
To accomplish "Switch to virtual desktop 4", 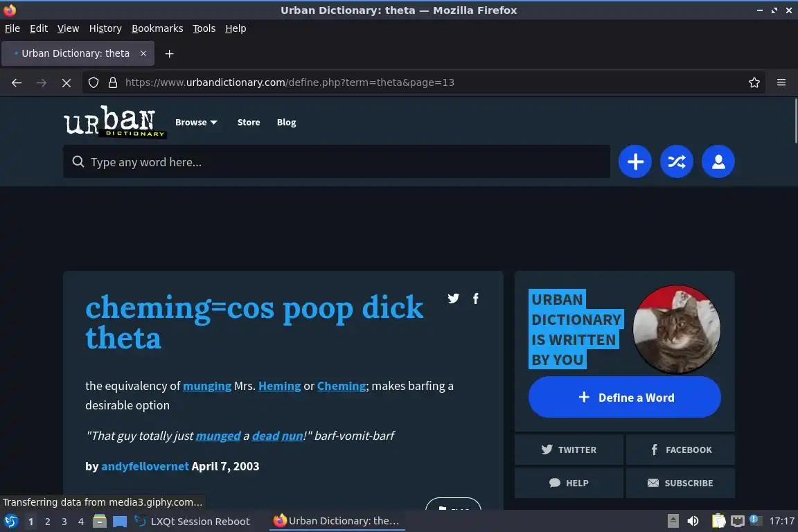I will [81, 522].
